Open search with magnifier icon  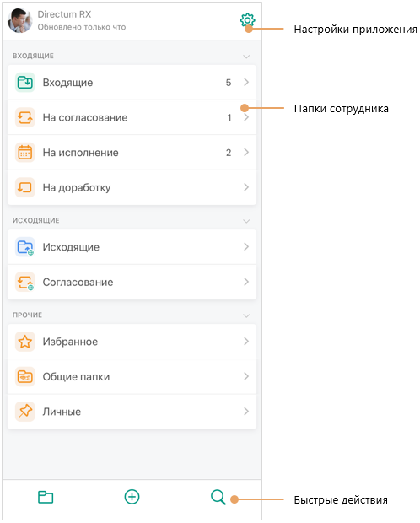(x=218, y=497)
